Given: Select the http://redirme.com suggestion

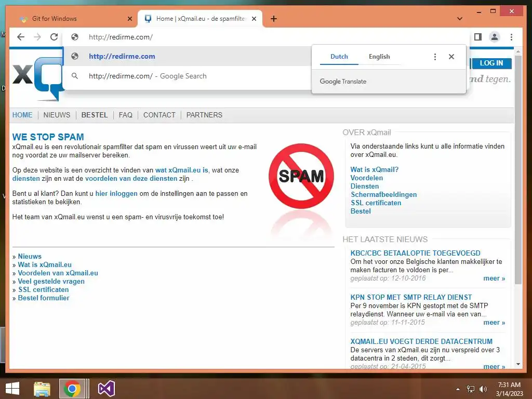Looking at the screenshot, I should pyautogui.click(x=187, y=56).
